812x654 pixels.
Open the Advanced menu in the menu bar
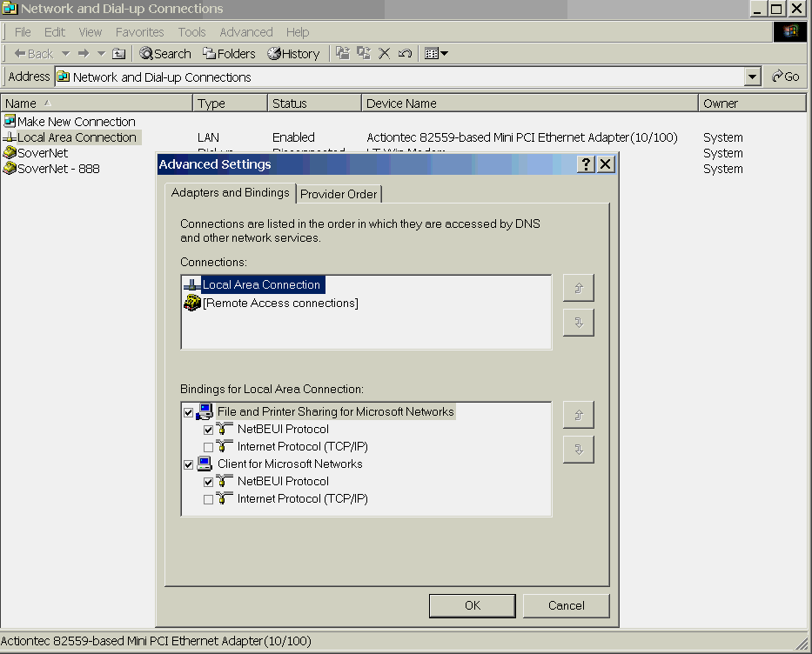click(x=245, y=32)
